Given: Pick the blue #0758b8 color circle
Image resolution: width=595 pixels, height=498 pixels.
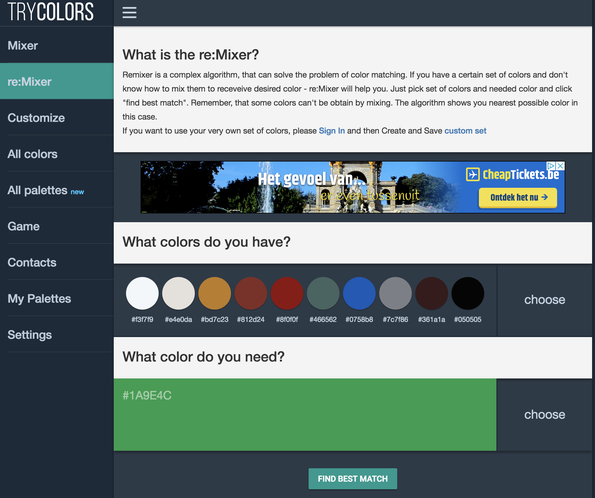Looking at the screenshot, I should point(359,293).
